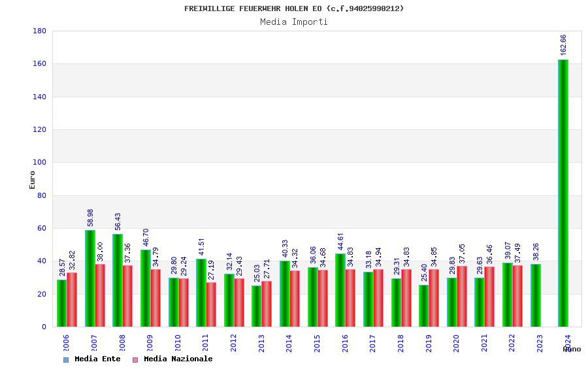This screenshot has width=588, height=392.
Task: Click the 2007 year axis label
Action: coord(93,343)
